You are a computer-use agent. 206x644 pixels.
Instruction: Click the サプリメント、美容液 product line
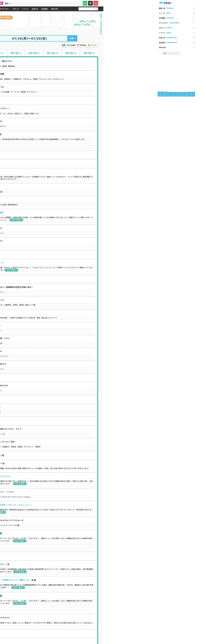click(20, 447)
